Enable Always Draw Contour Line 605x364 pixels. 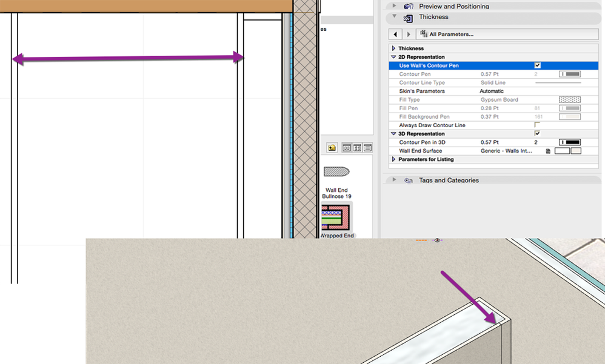click(x=538, y=125)
